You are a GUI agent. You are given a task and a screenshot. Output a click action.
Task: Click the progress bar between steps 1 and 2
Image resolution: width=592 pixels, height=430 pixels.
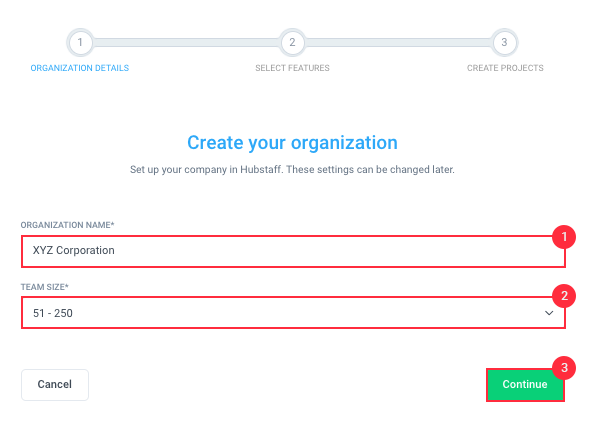point(186,42)
